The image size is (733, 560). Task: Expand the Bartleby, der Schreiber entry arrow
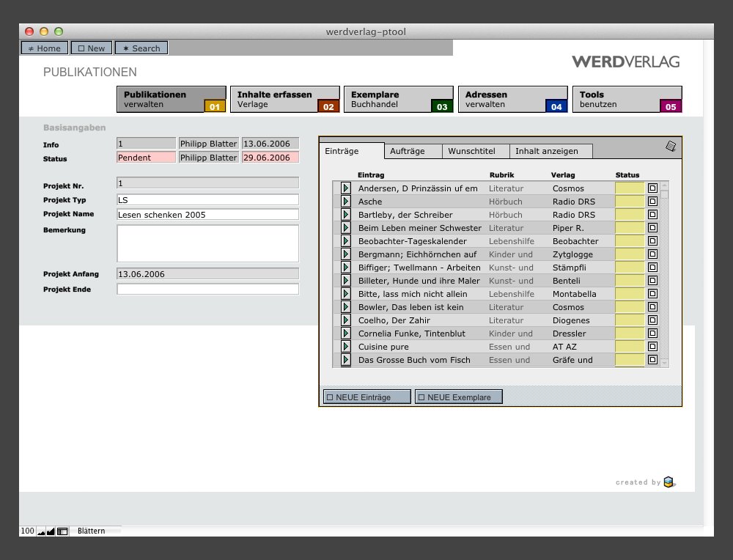coord(346,215)
